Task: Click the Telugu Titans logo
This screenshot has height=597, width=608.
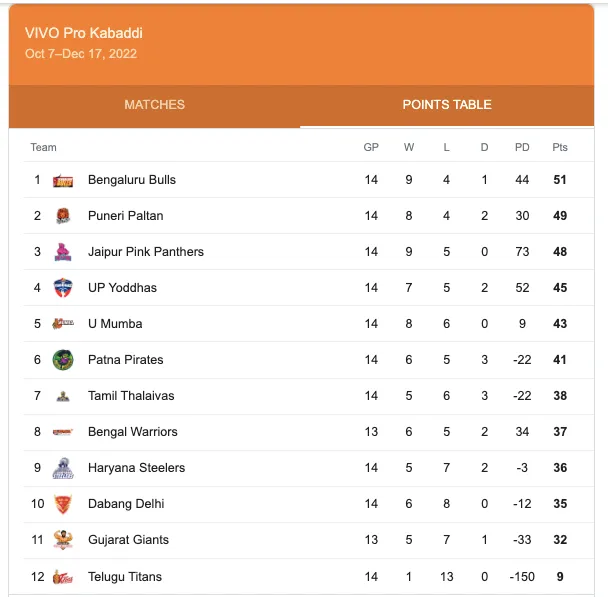Action: (x=63, y=577)
